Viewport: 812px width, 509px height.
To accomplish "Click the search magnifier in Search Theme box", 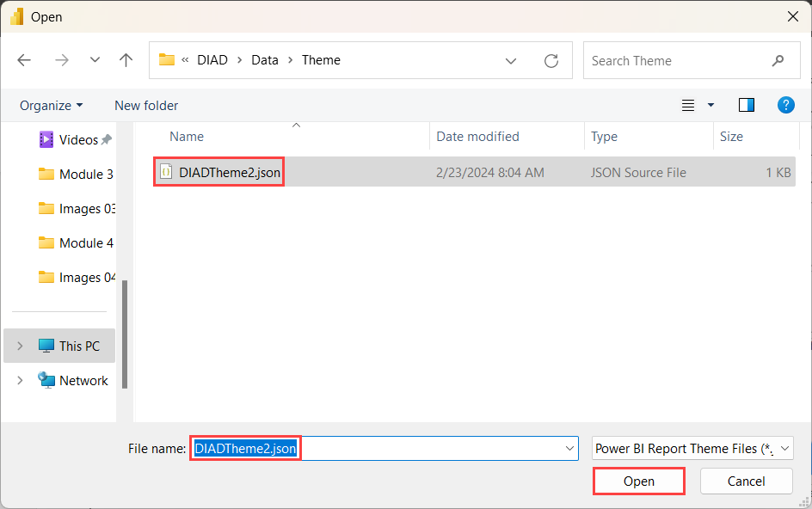I will tap(778, 60).
